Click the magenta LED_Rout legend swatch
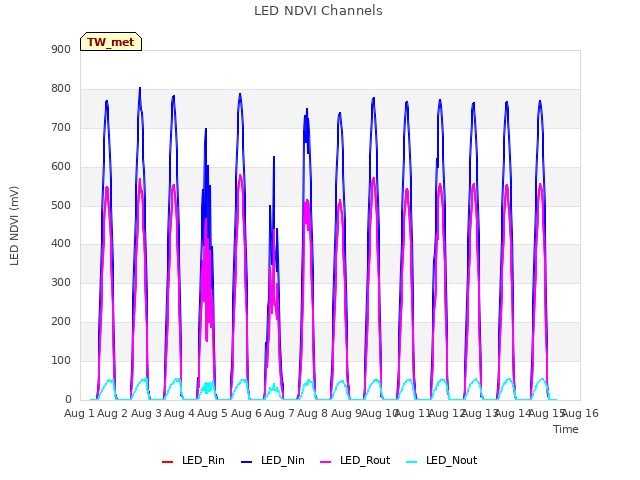Viewport: 640px width, 480px height. point(326,462)
